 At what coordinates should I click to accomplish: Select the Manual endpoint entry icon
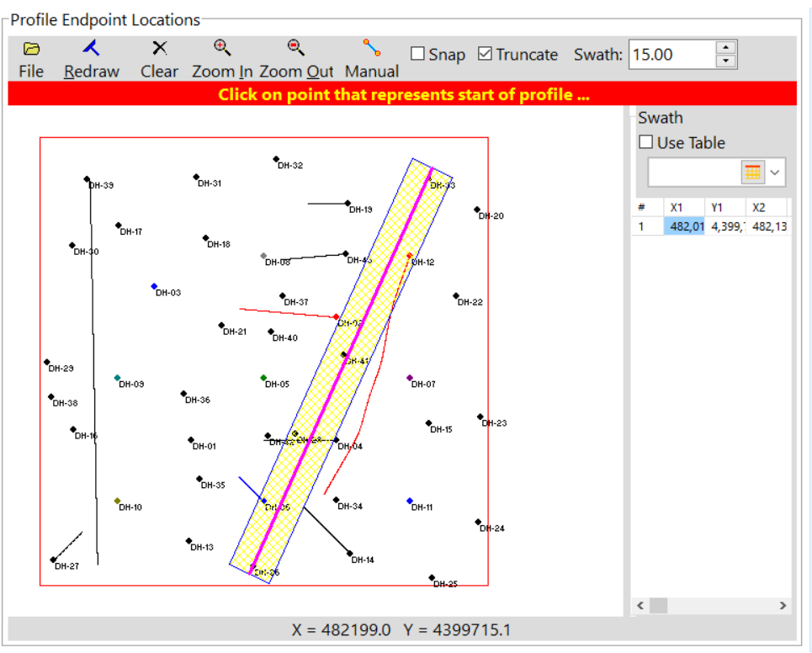pyautogui.click(x=371, y=48)
